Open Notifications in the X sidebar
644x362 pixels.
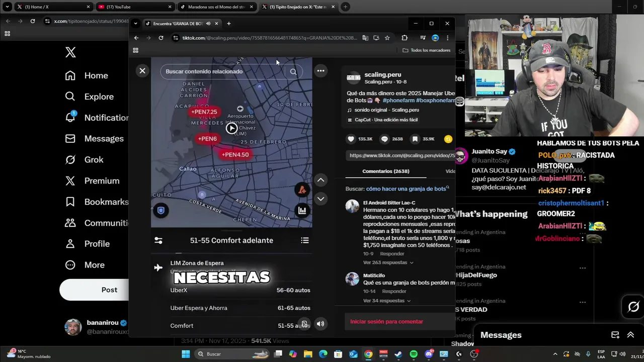click(97, 118)
